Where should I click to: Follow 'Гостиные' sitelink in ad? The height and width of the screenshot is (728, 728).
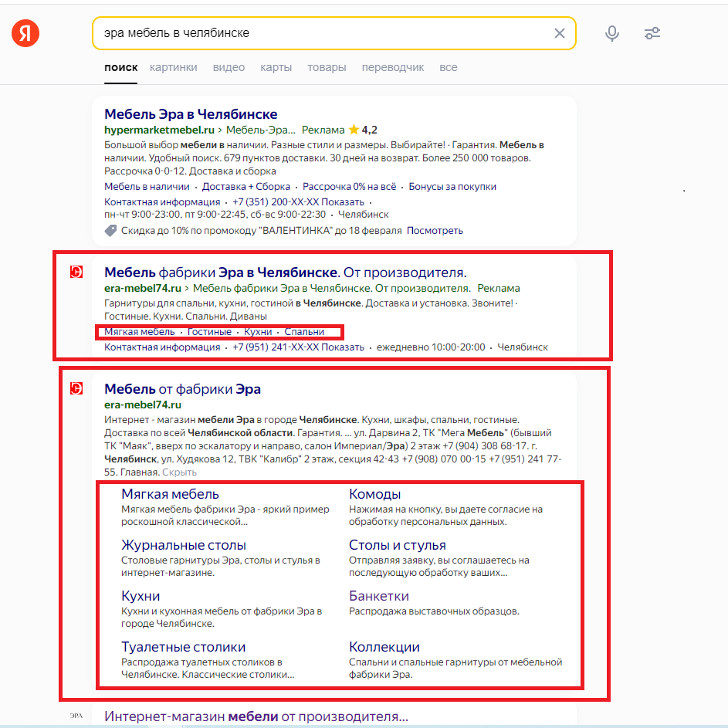click(209, 331)
